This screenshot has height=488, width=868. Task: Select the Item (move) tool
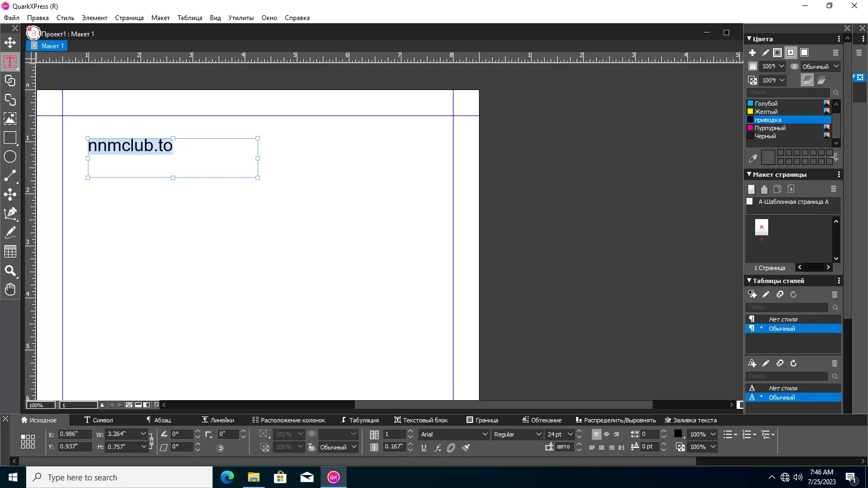(x=10, y=43)
